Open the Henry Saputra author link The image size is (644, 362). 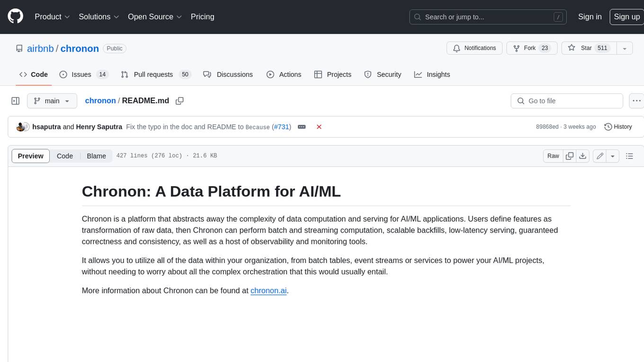click(99, 127)
